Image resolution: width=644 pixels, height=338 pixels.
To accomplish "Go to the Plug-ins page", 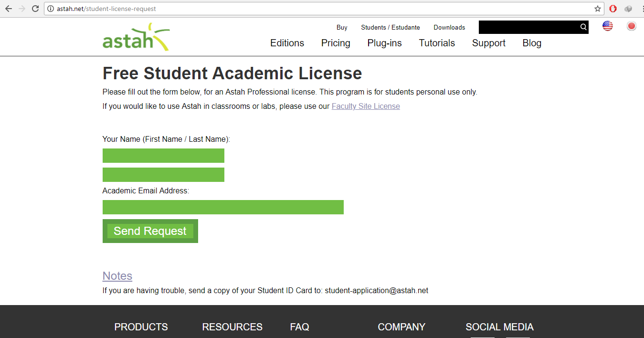I will [384, 43].
